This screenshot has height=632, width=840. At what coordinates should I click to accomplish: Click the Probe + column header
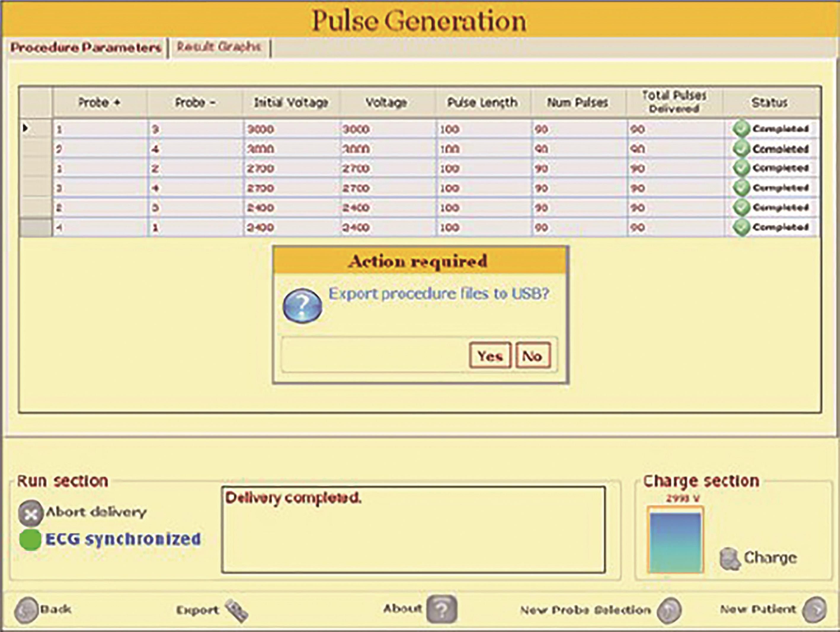tap(100, 102)
